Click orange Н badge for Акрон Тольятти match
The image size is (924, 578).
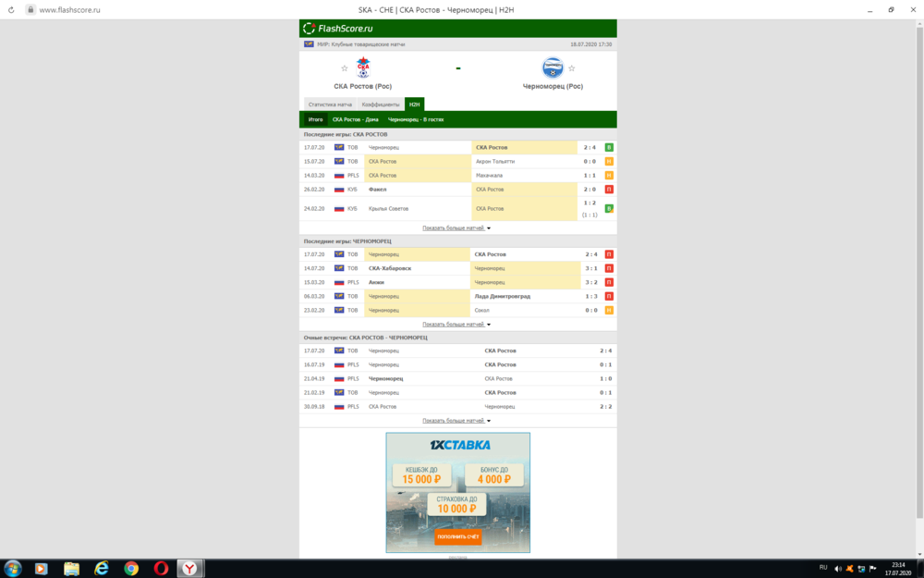(x=609, y=162)
